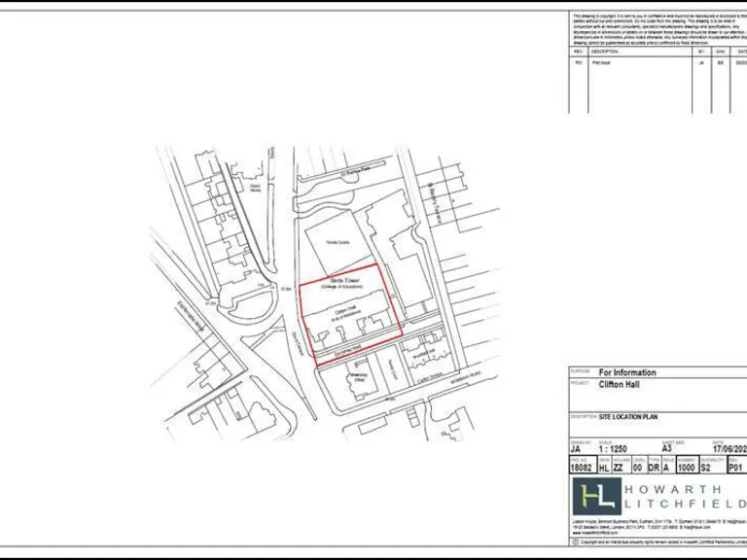
Task: Click the copyright notice paragraph at top
Action: pyautogui.click(x=658, y=29)
